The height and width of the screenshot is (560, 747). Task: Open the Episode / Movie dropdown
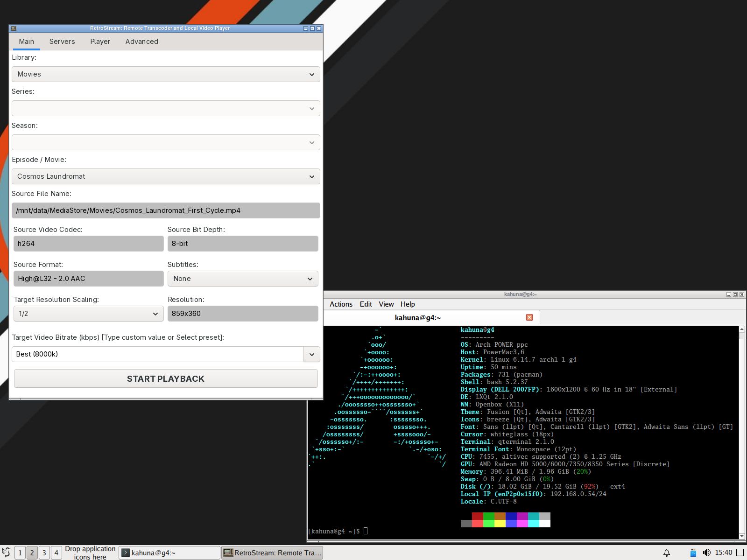click(x=166, y=176)
